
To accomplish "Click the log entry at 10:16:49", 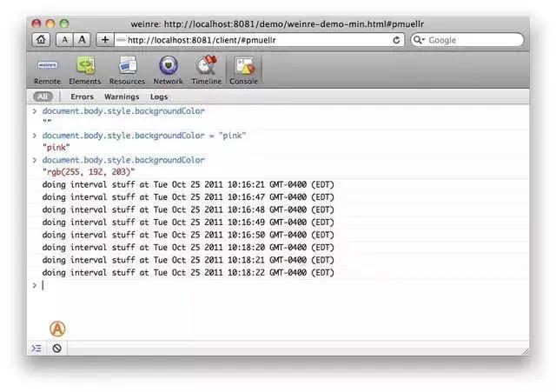I will [188, 222].
